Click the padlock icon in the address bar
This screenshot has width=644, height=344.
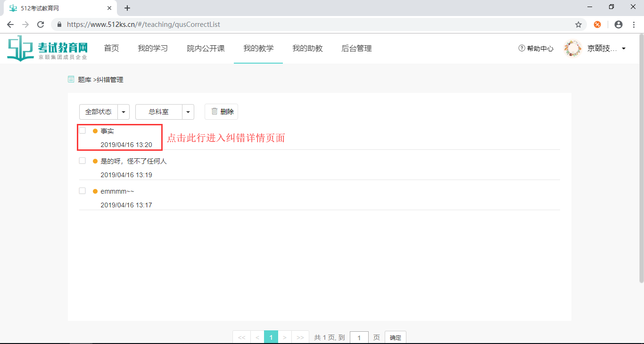(59, 24)
